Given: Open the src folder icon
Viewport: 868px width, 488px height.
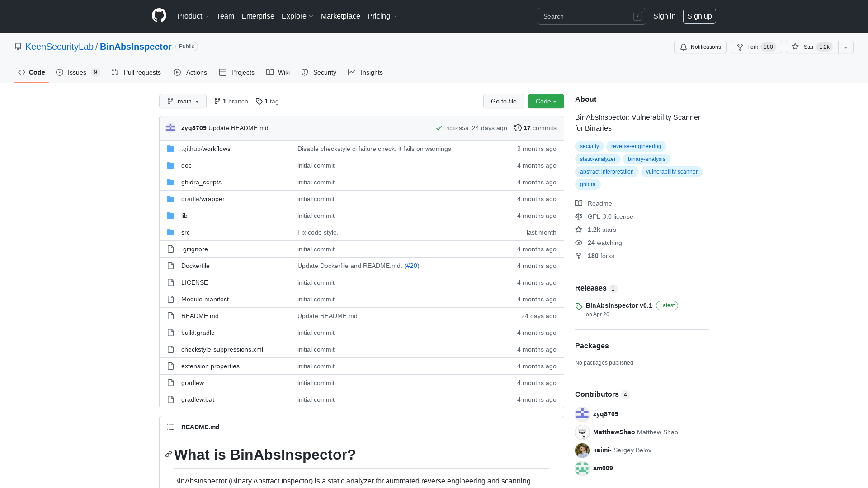Looking at the screenshot, I should tap(170, 232).
